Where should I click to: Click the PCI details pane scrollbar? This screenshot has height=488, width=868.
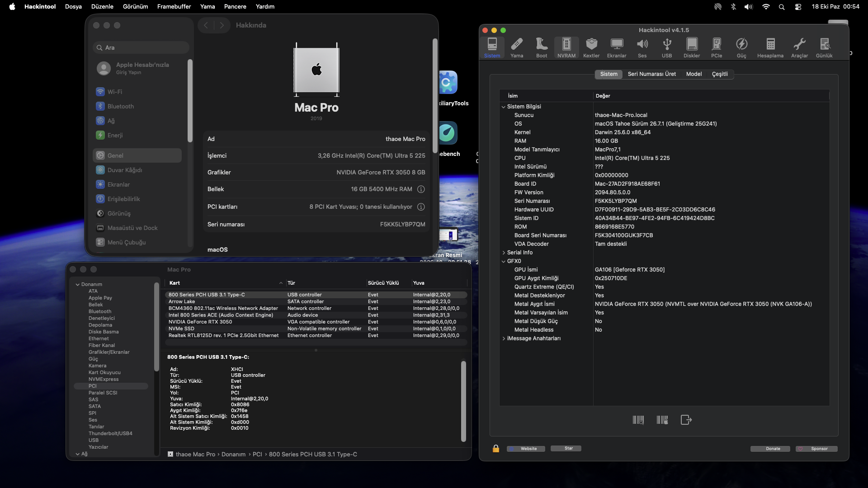click(463, 401)
